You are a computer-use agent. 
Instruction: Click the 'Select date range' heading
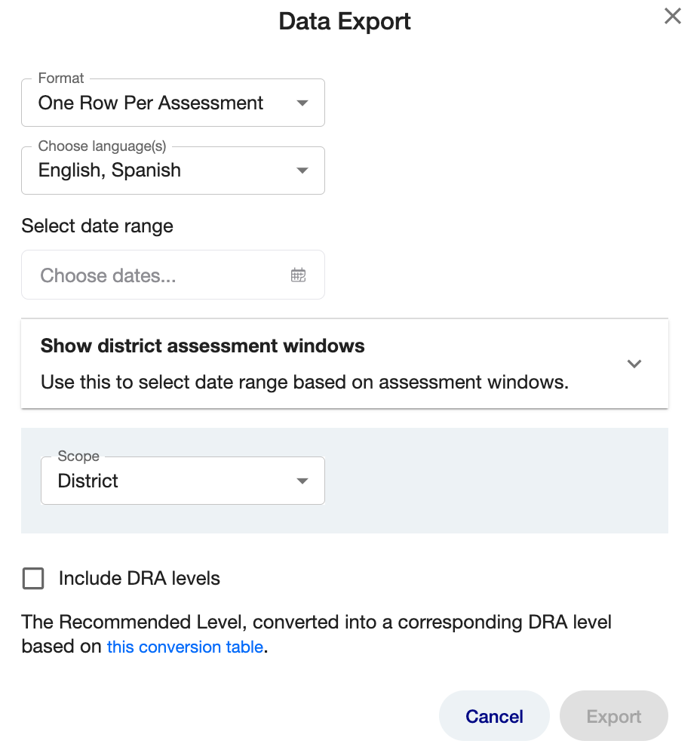click(x=97, y=226)
